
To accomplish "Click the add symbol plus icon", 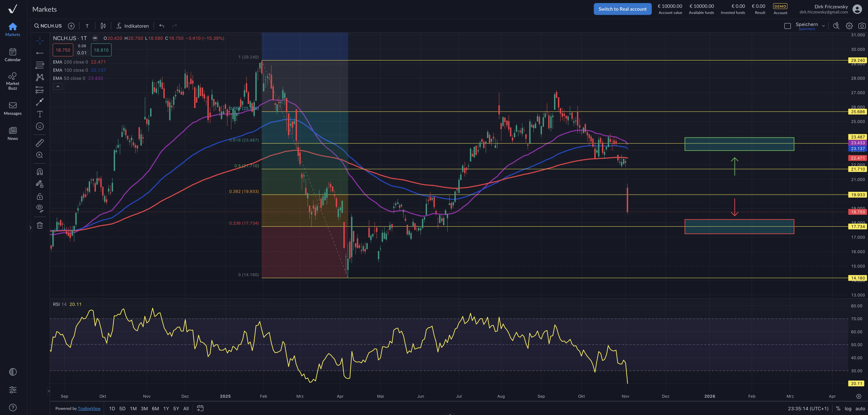I will click(x=71, y=26).
